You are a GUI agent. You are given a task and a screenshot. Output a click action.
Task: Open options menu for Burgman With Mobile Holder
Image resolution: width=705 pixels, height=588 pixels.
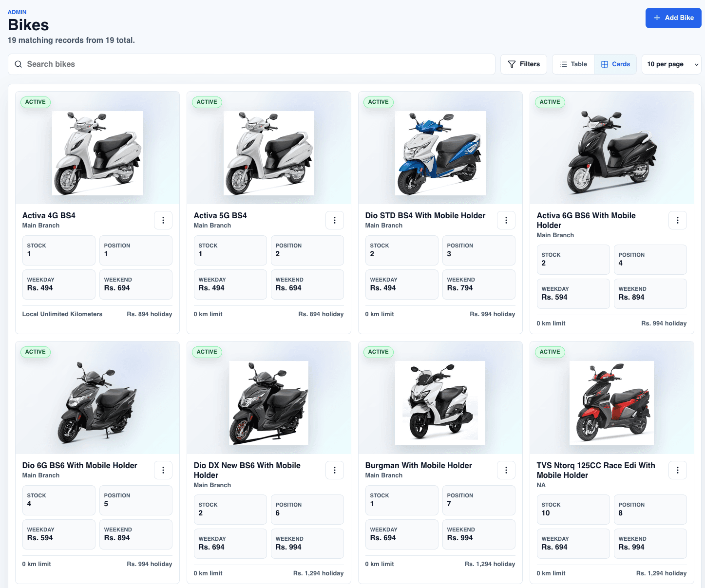(506, 470)
